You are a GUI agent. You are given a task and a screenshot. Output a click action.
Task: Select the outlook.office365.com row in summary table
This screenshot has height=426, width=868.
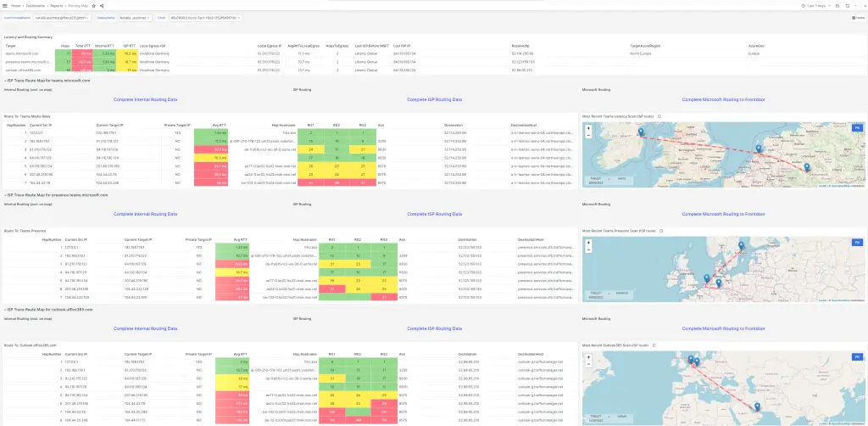point(433,70)
